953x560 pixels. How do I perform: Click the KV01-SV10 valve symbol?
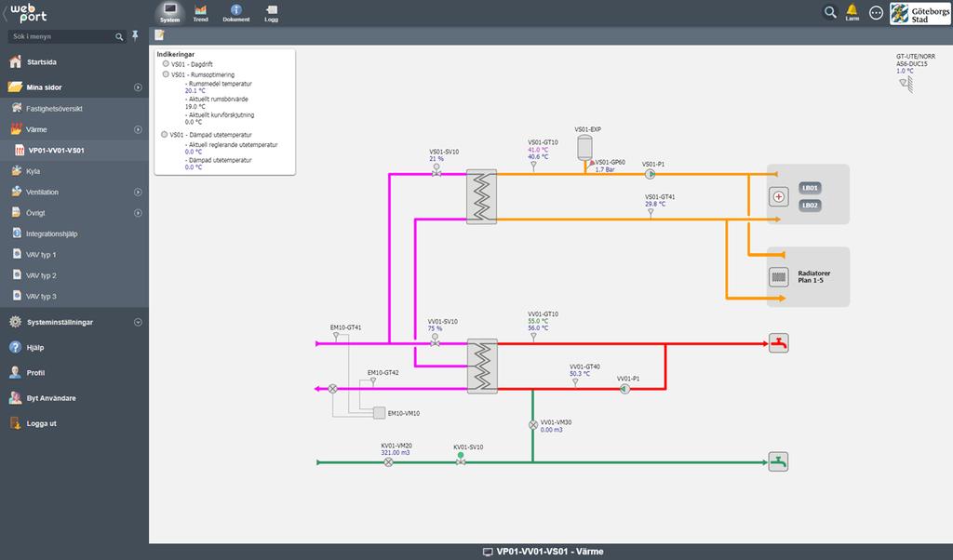point(461,460)
